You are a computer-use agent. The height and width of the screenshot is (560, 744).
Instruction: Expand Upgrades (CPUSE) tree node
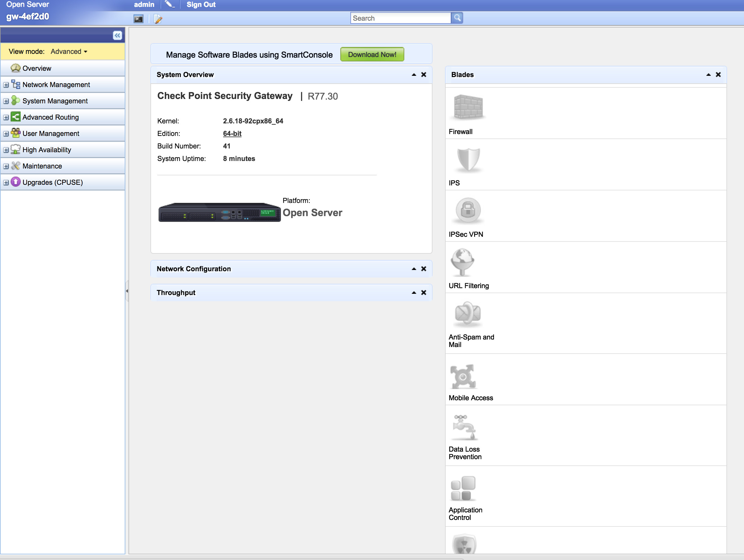coord(6,183)
